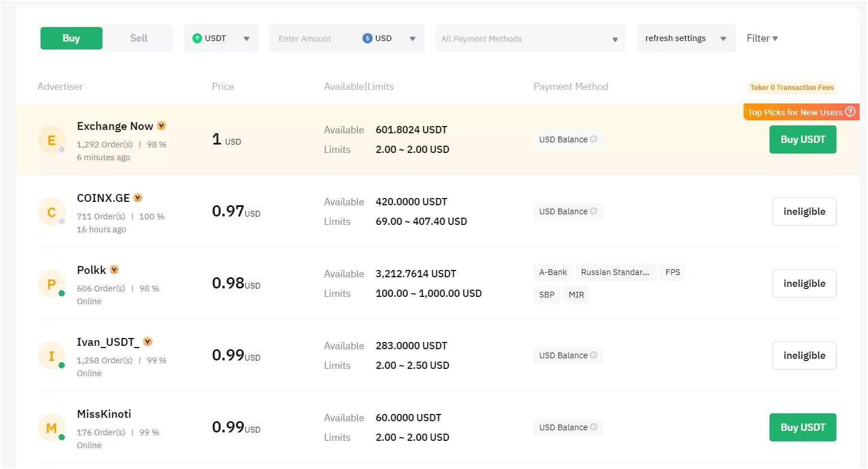Open advertiser Ivan_USDT_ profile
The width and height of the screenshot is (868, 469).
(x=108, y=342)
